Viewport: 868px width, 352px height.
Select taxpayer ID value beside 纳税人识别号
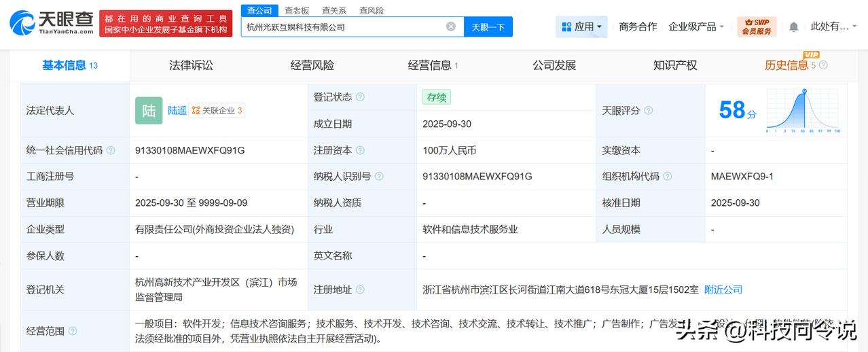(x=477, y=177)
